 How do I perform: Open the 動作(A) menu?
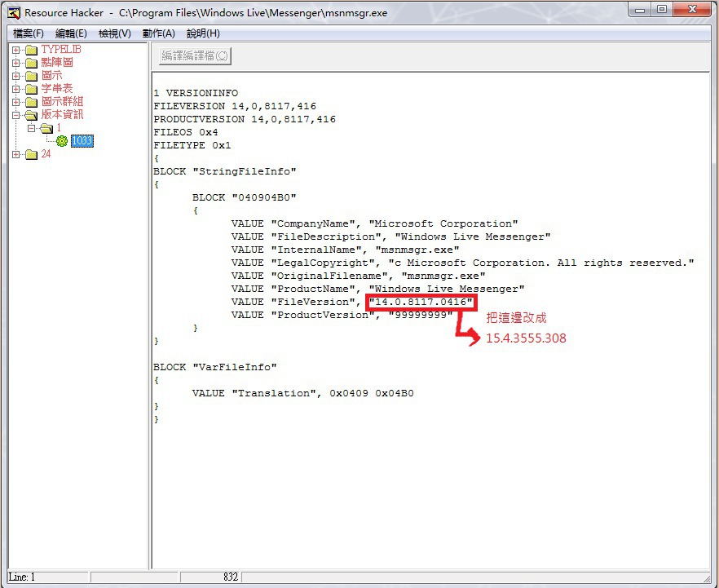tap(159, 33)
